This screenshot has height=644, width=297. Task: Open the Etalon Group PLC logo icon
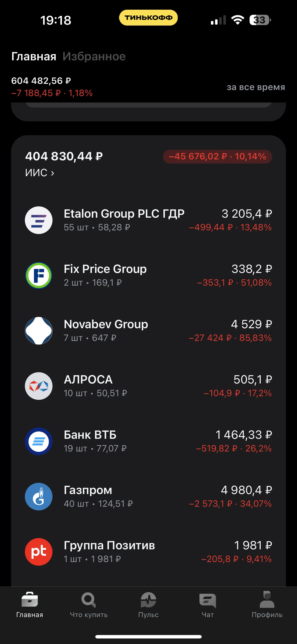coord(38,220)
